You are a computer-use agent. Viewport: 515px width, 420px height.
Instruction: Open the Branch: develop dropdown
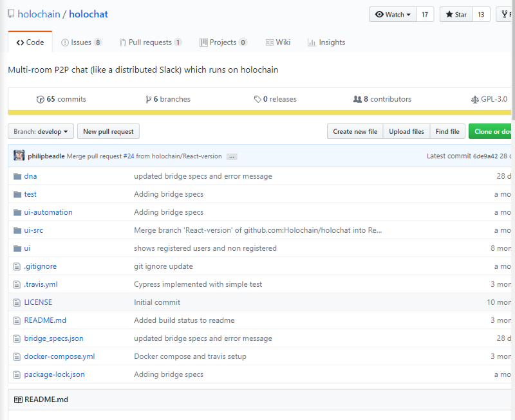(x=41, y=132)
